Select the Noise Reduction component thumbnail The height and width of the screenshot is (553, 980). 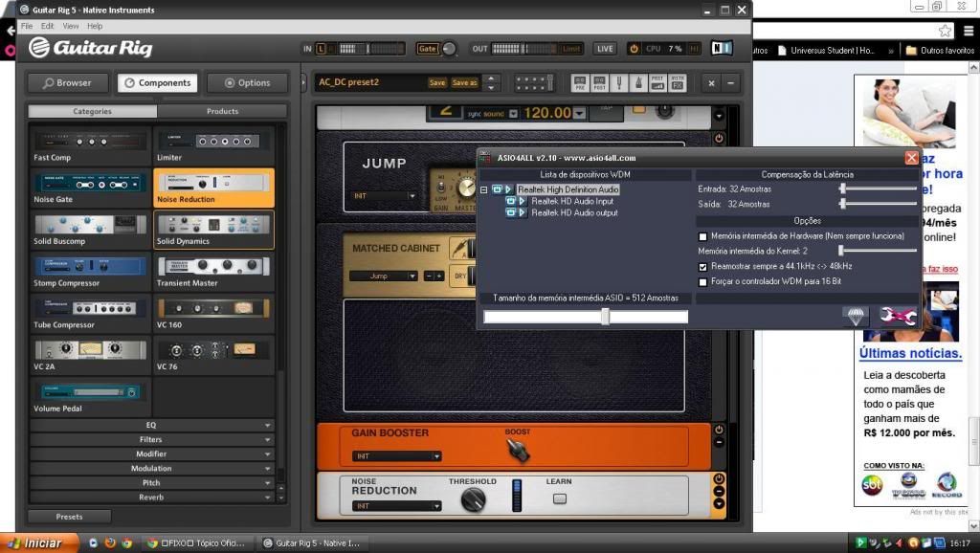213,188
